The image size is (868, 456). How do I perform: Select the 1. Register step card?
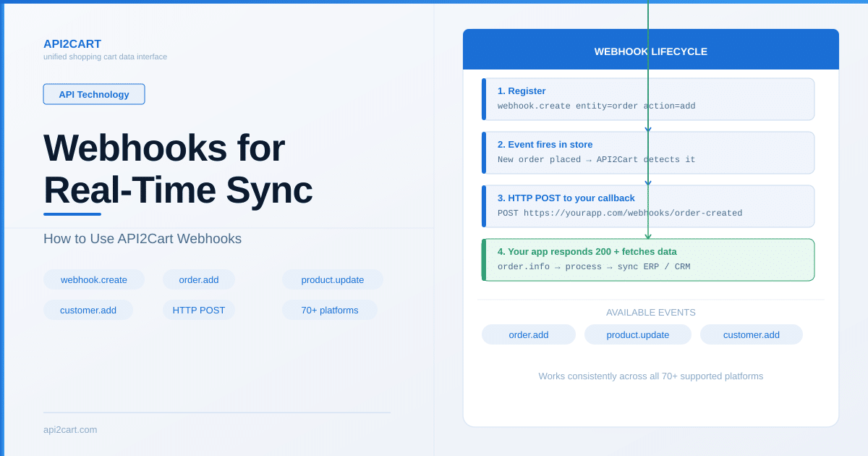tap(648, 99)
